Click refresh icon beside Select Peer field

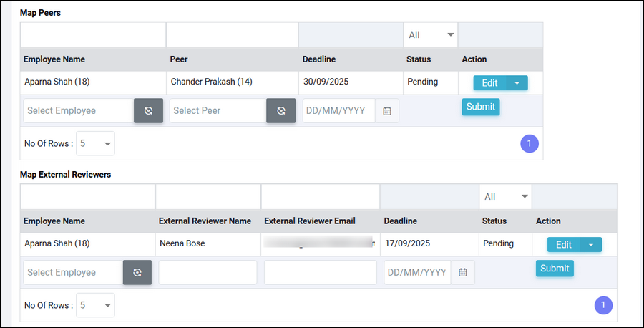tap(280, 111)
